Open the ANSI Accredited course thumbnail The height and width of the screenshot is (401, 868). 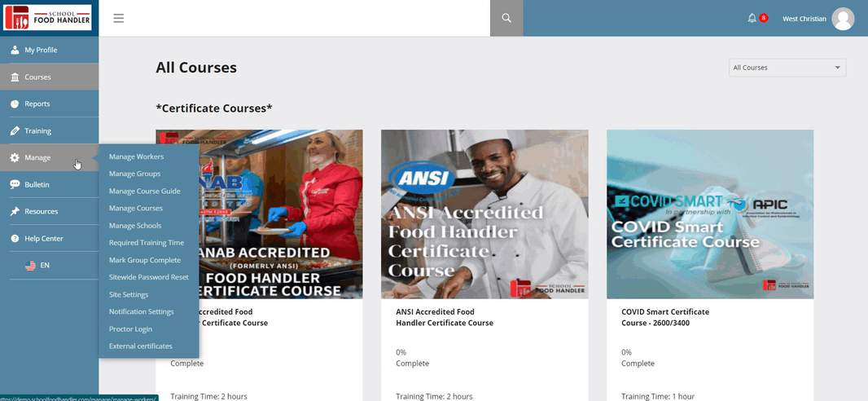484,214
